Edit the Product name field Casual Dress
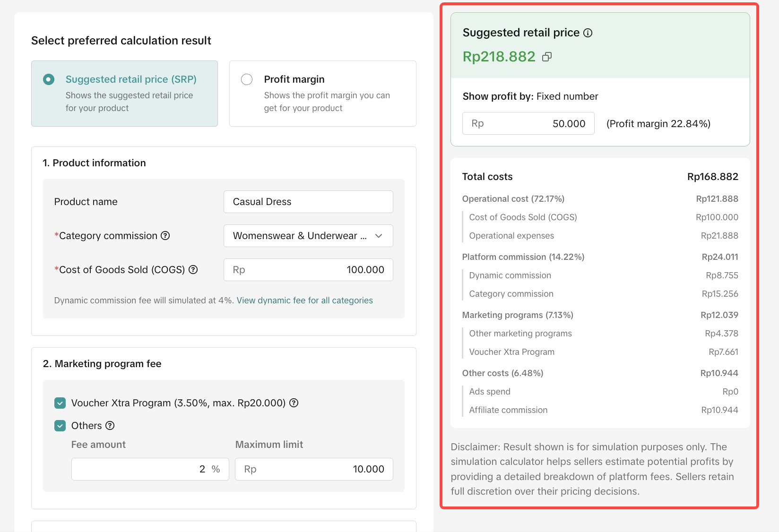The width and height of the screenshot is (779, 532). pyautogui.click(x=308, y=202)
